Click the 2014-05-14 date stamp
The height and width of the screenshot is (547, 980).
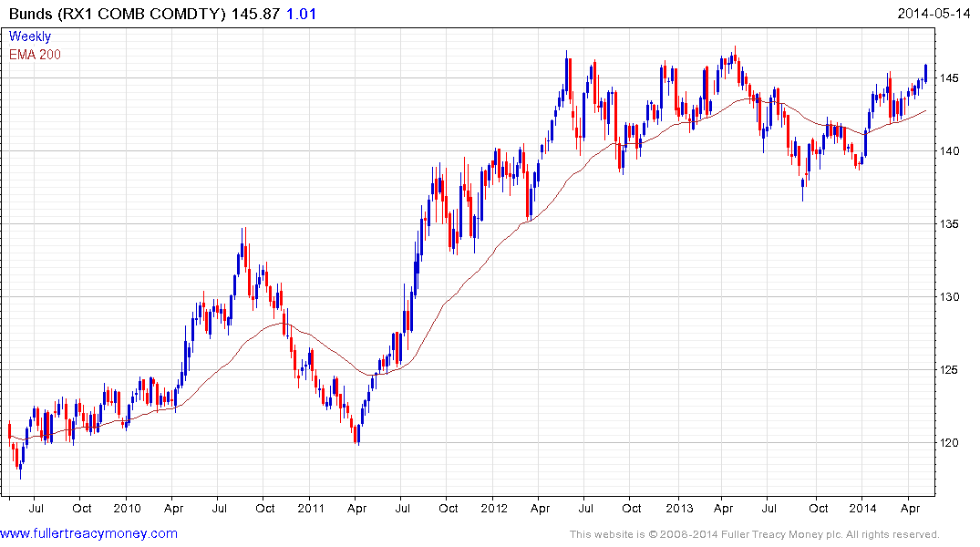pos(936,14)
